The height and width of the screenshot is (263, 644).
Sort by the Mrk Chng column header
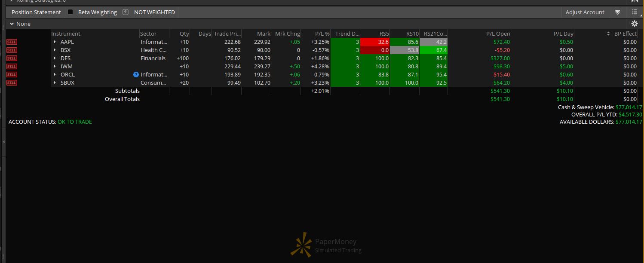pyautogui.click(x=288, y=34)
